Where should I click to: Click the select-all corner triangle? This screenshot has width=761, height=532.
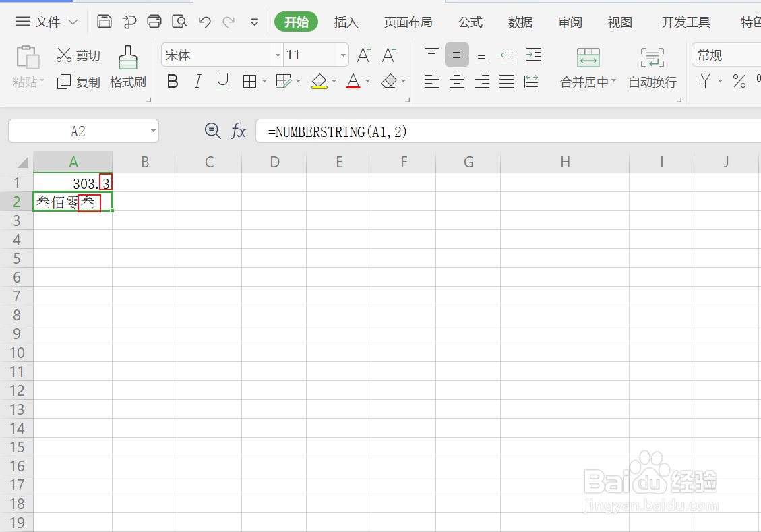click(22, 162)
